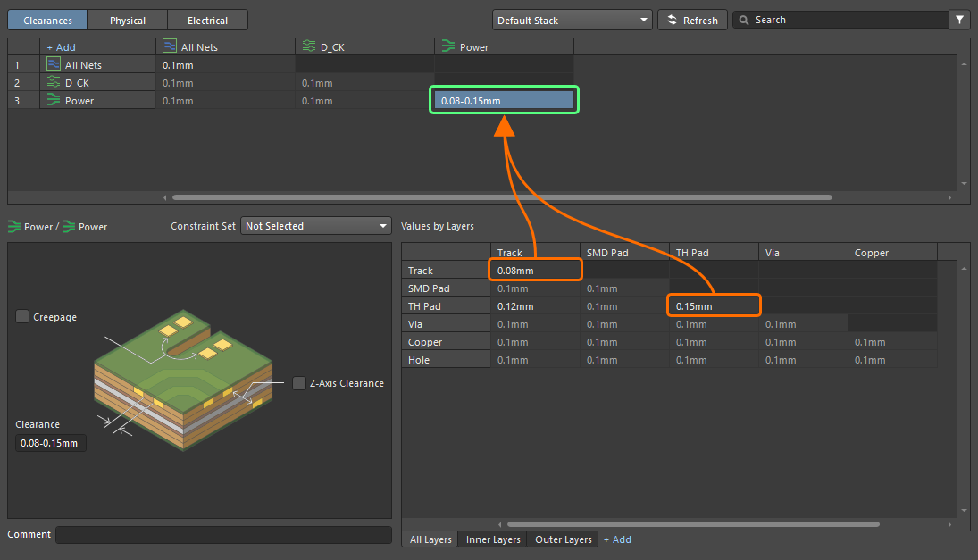The image size is (978, 560).
Task: Click the horizontal scrollbar under the clearance matrix
Action: pyautogui.click(x=501, y=196)
